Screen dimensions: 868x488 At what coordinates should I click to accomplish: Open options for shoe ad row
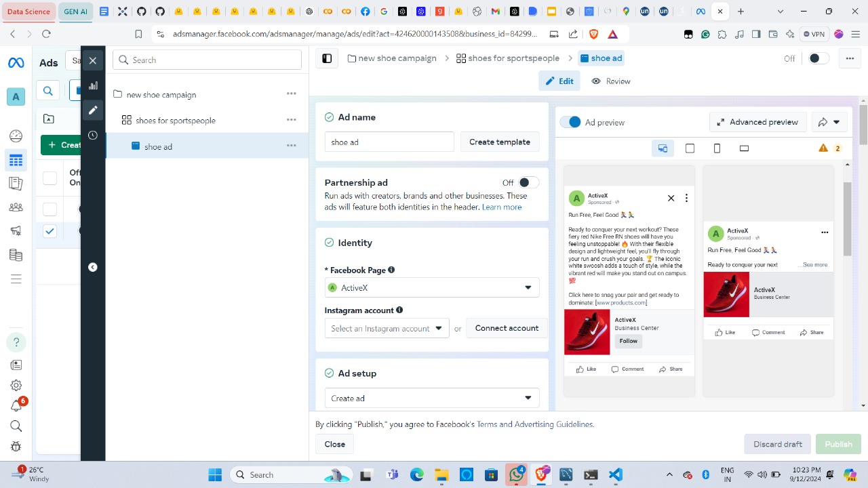[291, 145]
